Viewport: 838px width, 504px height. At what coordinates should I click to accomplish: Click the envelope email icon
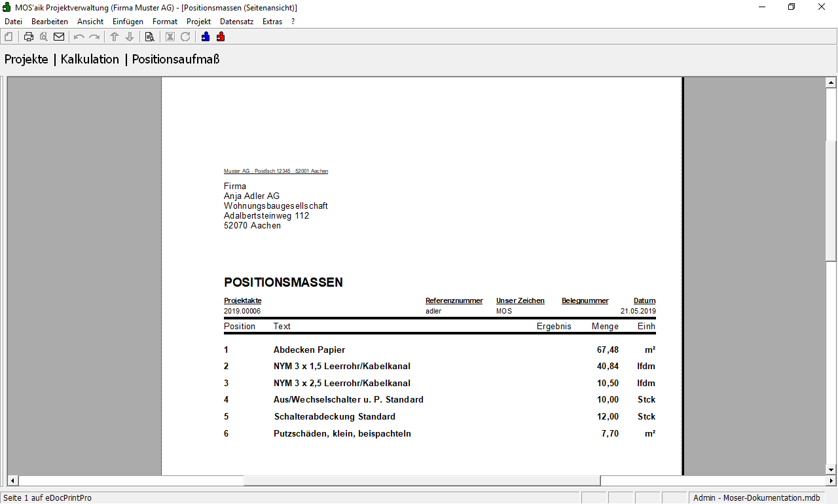point(59,37)
